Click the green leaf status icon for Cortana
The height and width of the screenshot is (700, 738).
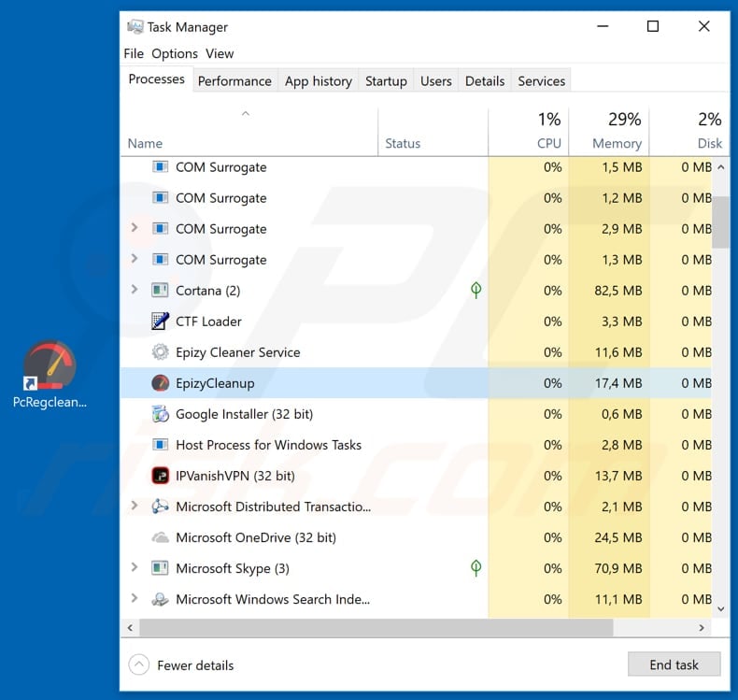tap(475, 290)
